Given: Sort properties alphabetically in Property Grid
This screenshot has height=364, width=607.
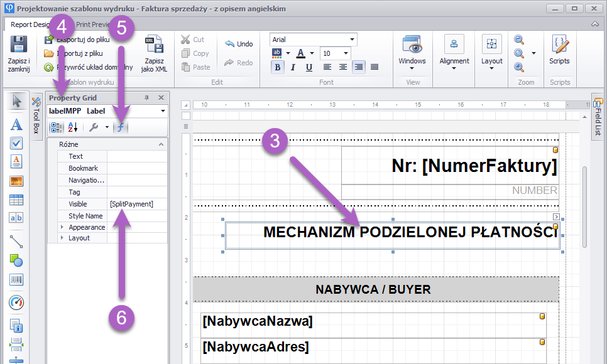Looking at the screenshot, I should (x=72, y=127).
